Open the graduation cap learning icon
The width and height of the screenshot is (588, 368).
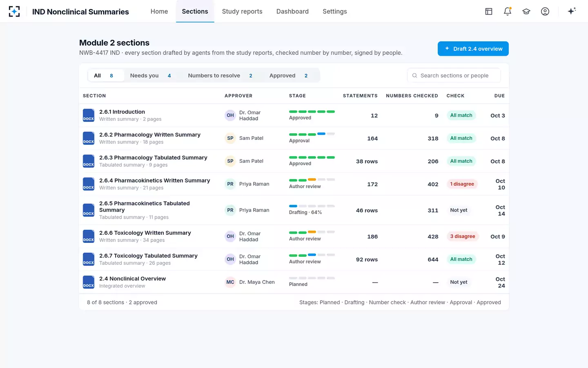526,11
